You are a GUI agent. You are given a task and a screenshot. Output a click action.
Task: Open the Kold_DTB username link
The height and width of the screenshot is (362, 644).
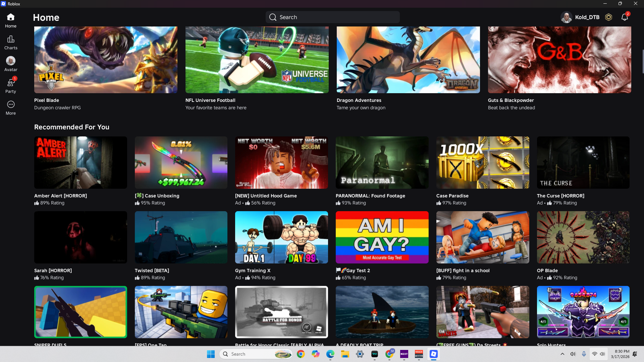coord(587,17)
